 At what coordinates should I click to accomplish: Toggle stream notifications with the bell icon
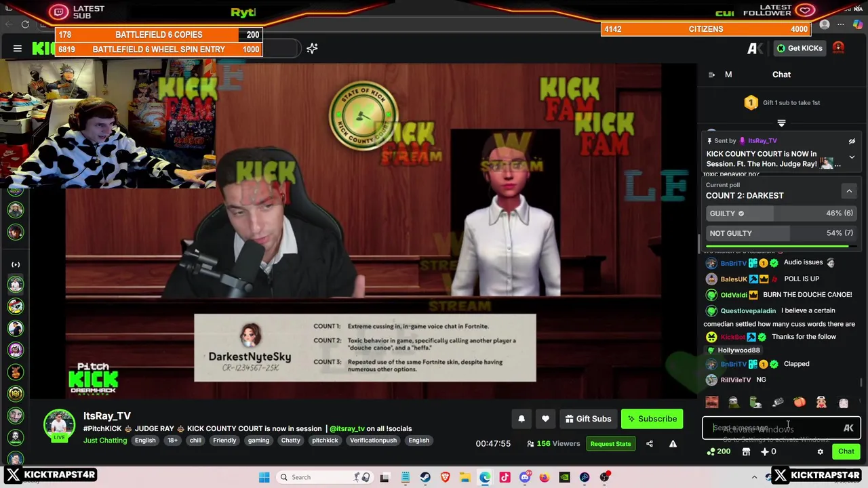coord(521,419)
